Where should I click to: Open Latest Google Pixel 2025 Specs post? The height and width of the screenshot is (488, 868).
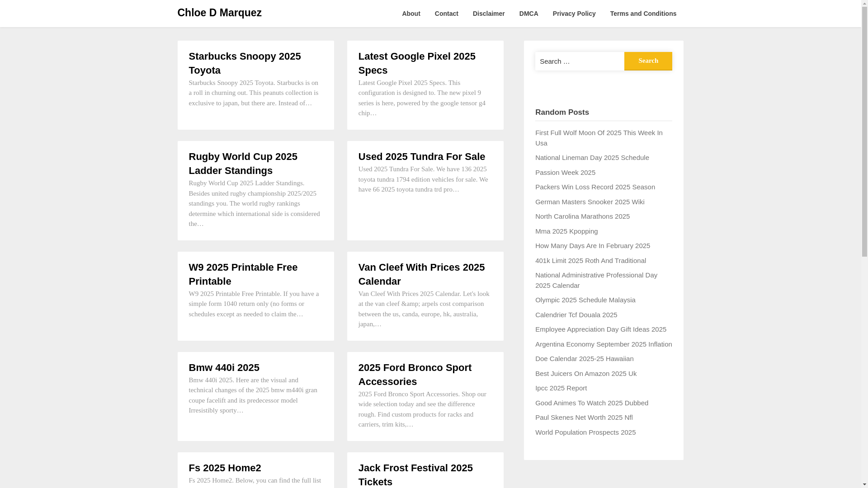417,63
